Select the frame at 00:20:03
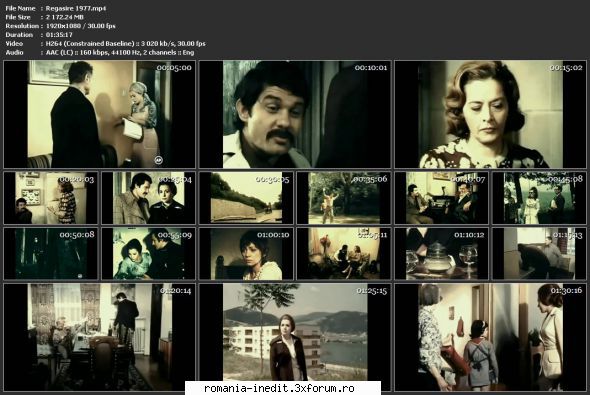Screen dimensions: 590x395 tap(51, 198)
